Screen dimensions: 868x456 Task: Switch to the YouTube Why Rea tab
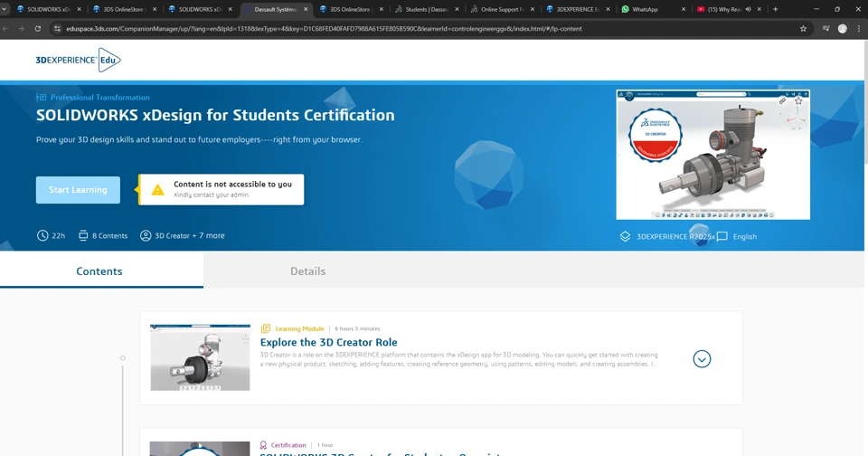click(730, 9)
